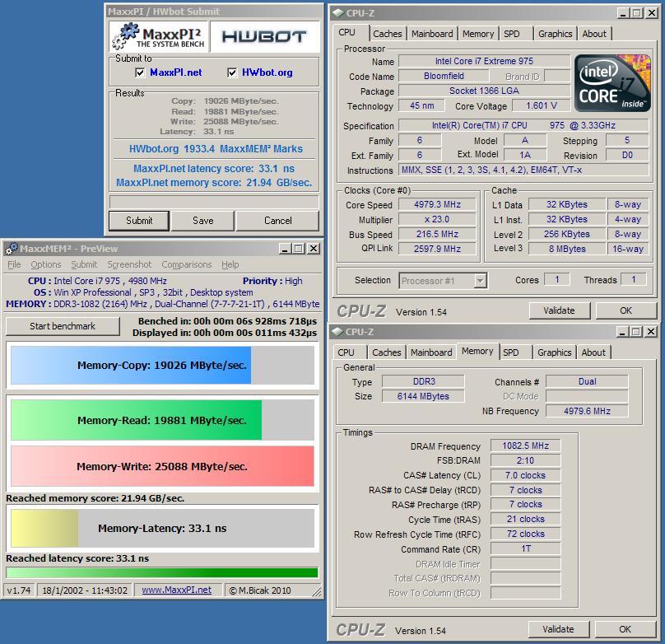Uncheck the HWbot.org submit checkbox
This screenshot has height=644, width=665.
[x=232, y=72]
